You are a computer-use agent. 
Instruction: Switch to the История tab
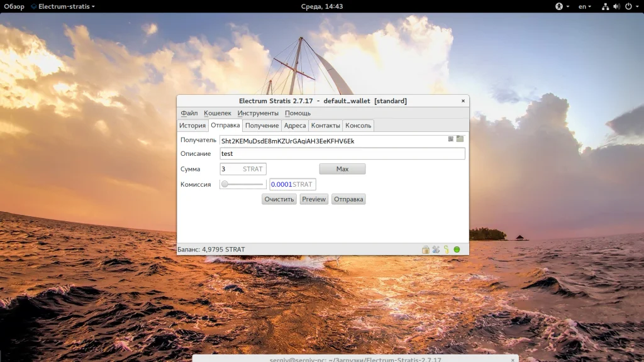point(192,126)
